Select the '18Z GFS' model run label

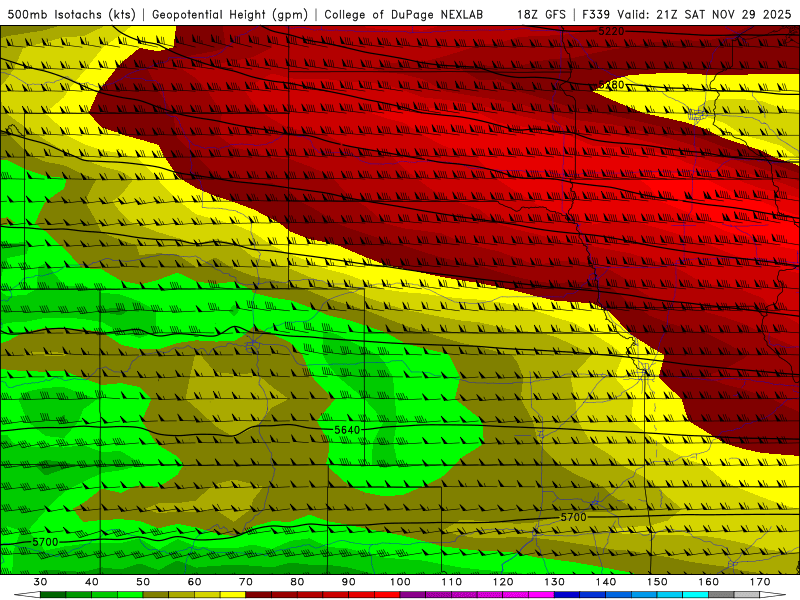click(541, 15)
